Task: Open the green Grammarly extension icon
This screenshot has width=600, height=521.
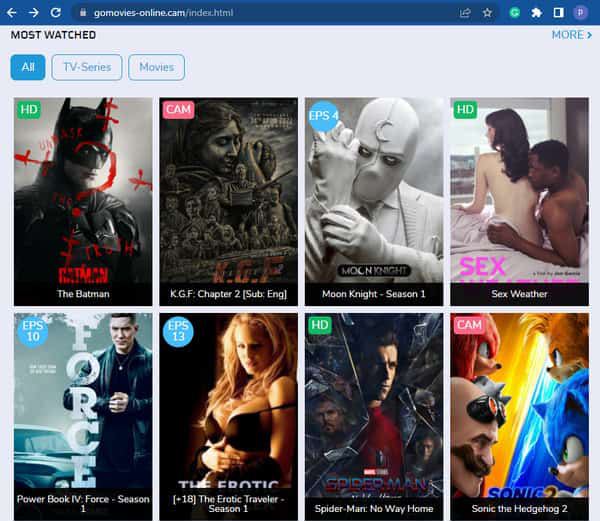Action: [515, 13]
